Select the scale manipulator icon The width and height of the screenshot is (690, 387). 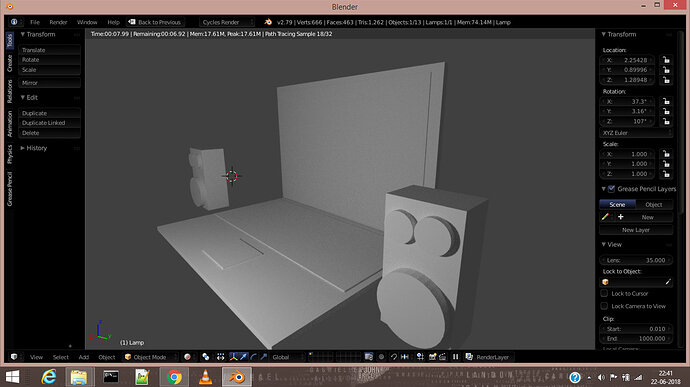pos(264,357)
